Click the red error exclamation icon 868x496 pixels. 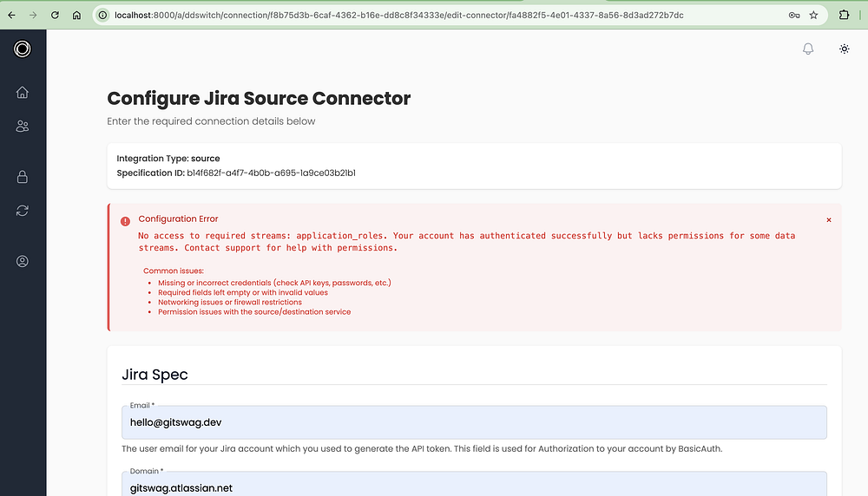[126, 221]
